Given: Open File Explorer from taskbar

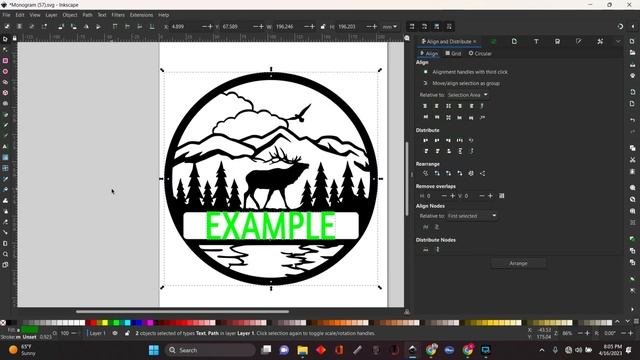Looking at the screenshot, I should coord(302,350).
